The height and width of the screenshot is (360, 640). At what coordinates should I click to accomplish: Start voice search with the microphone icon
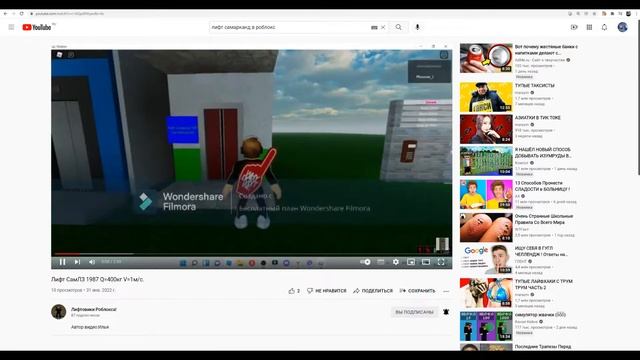[417, 27]
